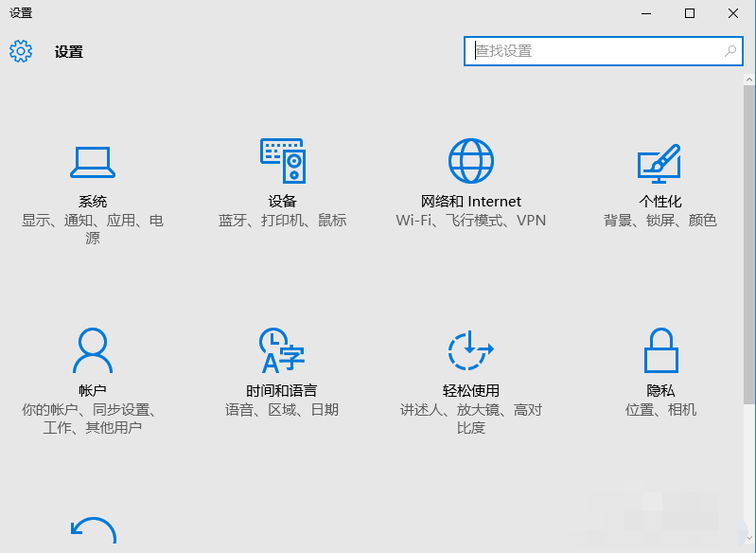This screenshot has height=553, width=756.
Task: Open the 个性化 (Personalization) monitor and brush icon
Action: [x=659, y=163]
